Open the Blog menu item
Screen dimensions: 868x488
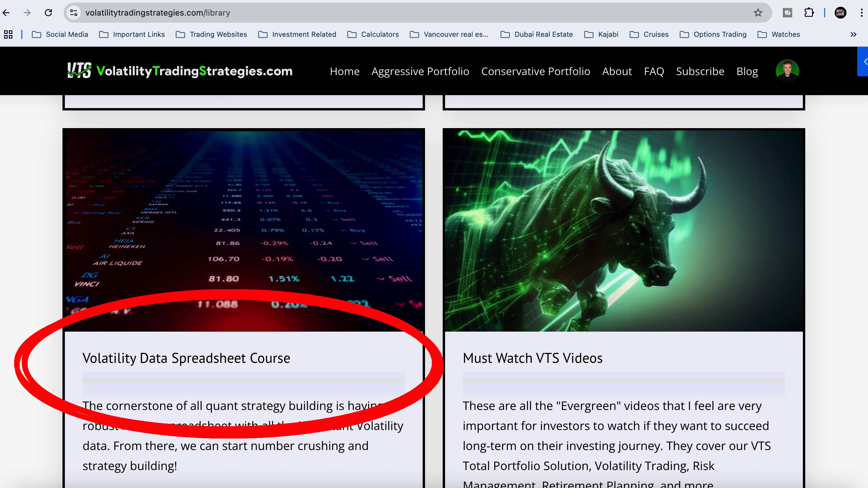(747, 71)
